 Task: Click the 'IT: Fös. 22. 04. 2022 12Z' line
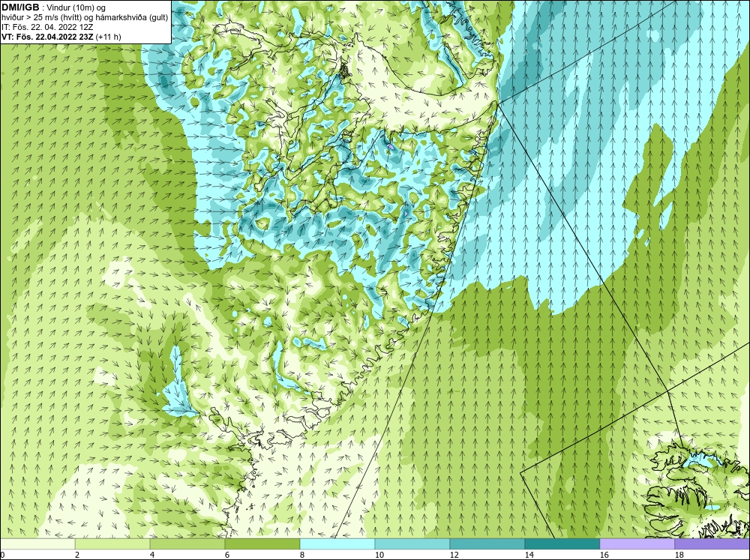(x=48, y=27)
